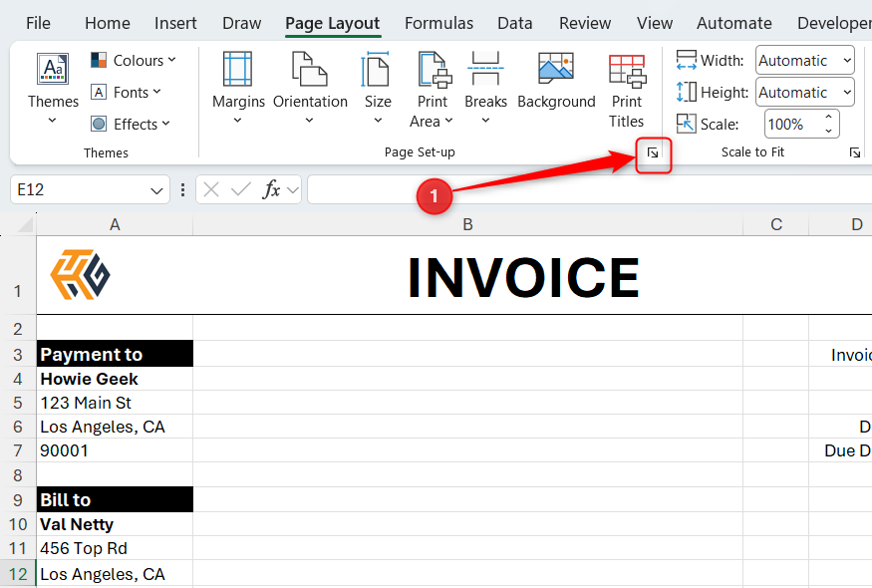
Task: Click the formula bar Cancel icon
Action: point(210,190)
